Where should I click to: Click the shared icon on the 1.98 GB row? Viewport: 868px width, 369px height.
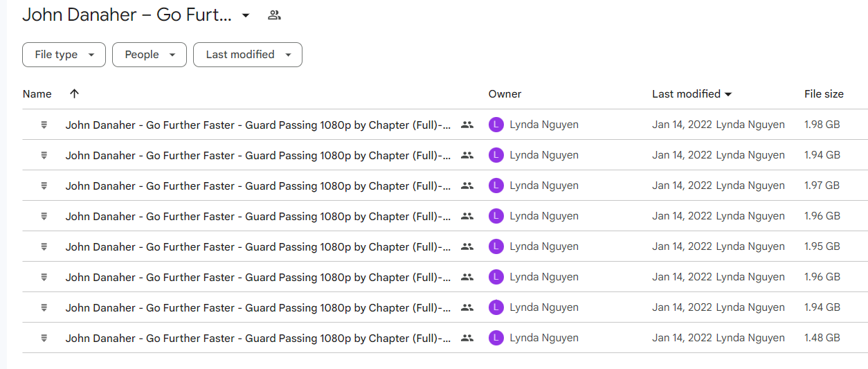pyautogui.click(x=467, y=125)
